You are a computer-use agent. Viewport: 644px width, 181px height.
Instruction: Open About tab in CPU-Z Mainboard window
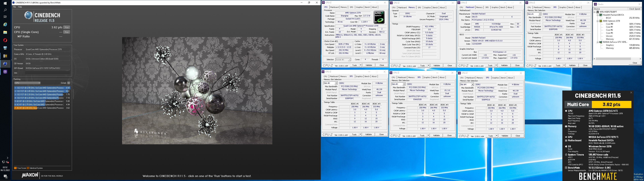510,7
